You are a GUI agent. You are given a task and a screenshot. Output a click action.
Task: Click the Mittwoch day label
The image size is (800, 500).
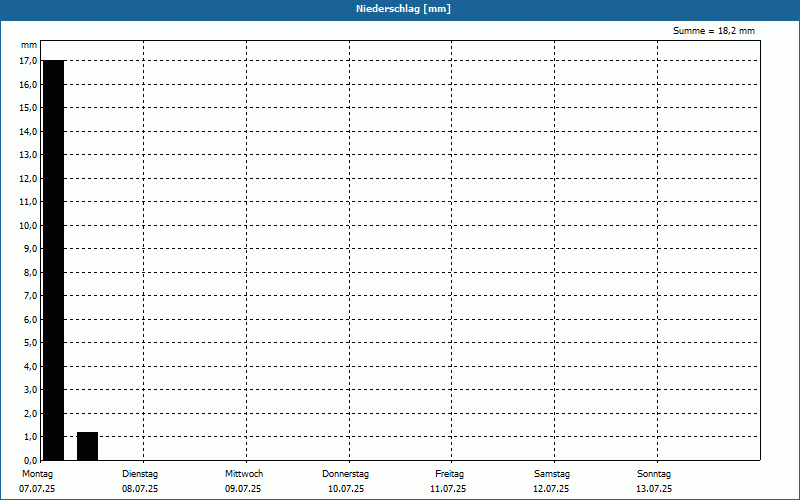click(244, 474)
